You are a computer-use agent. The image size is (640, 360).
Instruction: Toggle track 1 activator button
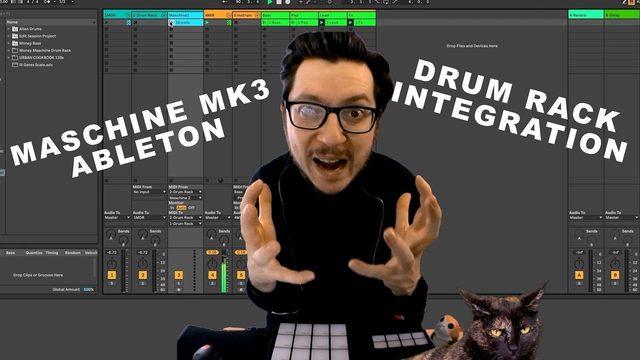tap(111, 275)
